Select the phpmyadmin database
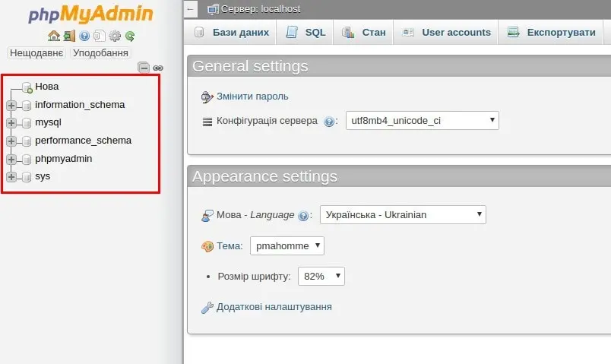 click(64, 159)
